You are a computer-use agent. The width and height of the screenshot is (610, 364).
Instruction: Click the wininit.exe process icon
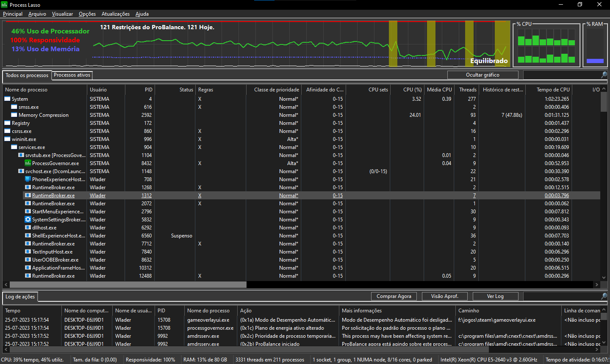(7, 139)
